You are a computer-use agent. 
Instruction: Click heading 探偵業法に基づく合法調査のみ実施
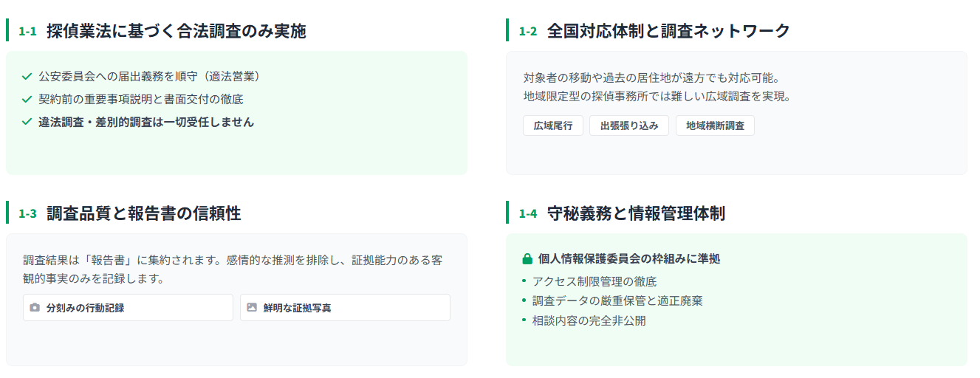176,31
